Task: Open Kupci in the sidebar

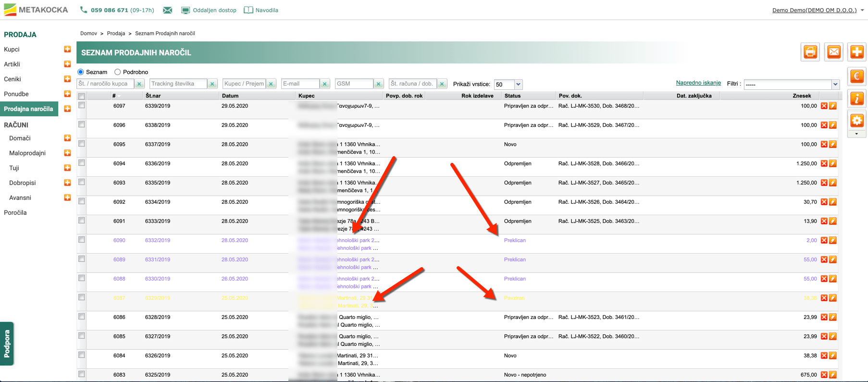Action: click(12, 49)
